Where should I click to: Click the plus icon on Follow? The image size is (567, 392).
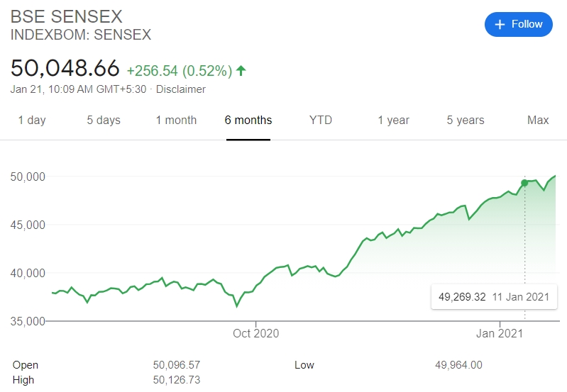(500, 24)
